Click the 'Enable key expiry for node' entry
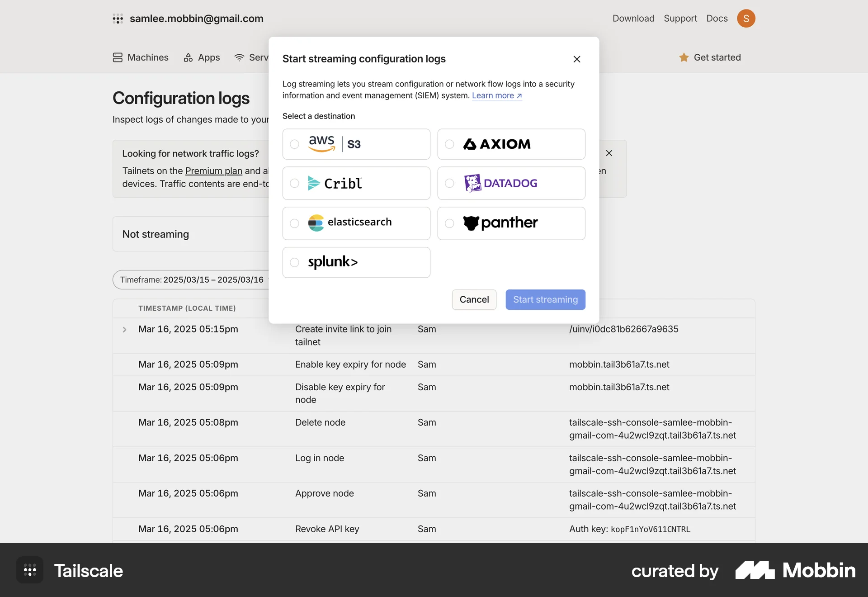 [350, 365]
